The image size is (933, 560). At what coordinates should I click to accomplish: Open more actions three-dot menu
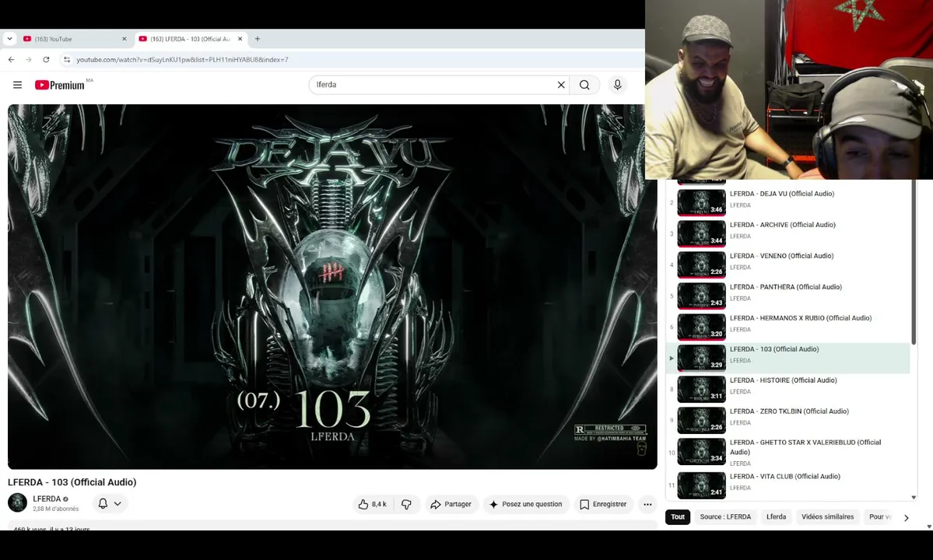point(647,504)
